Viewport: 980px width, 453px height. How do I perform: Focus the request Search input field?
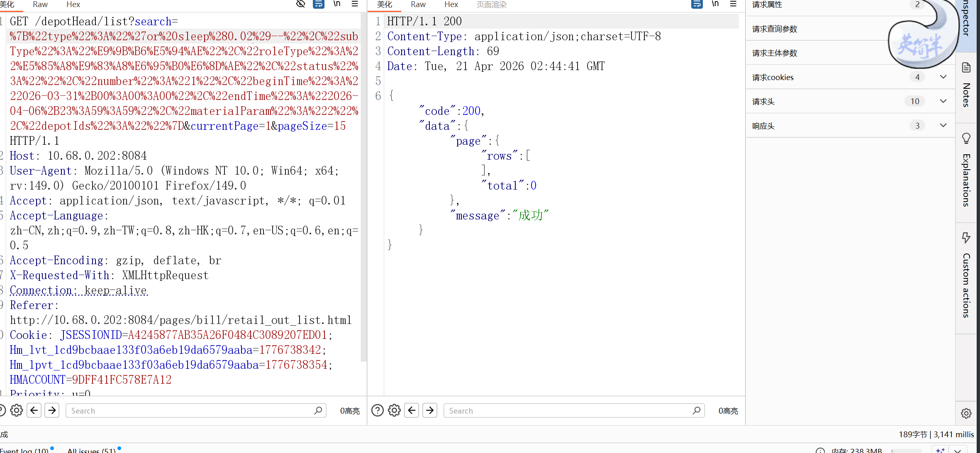196,411
